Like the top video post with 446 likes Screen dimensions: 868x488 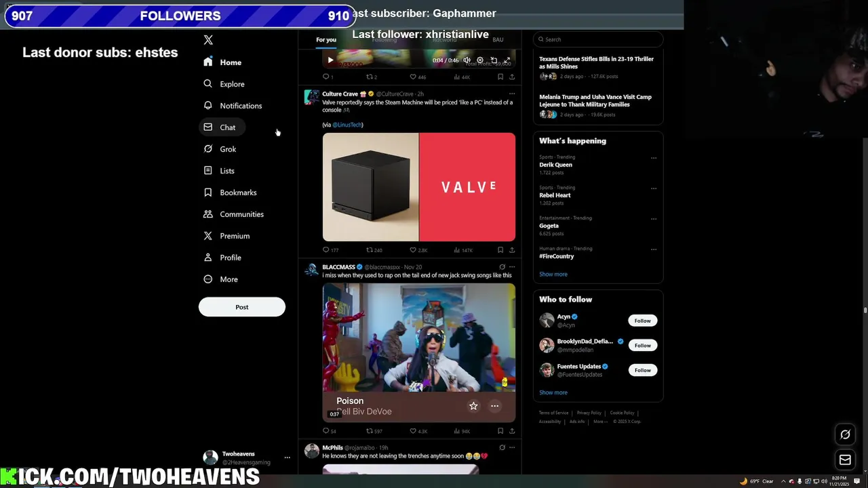[418, 77]
